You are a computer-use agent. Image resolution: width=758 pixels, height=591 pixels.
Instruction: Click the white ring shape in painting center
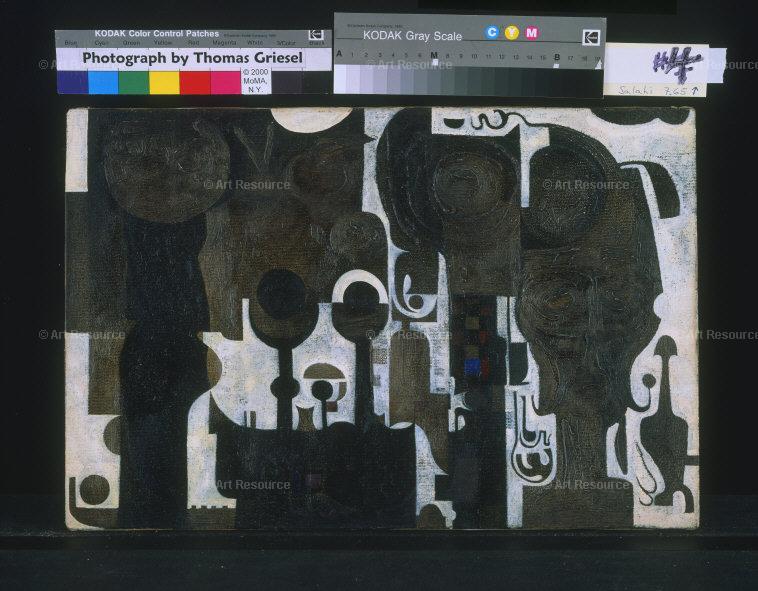361,287
